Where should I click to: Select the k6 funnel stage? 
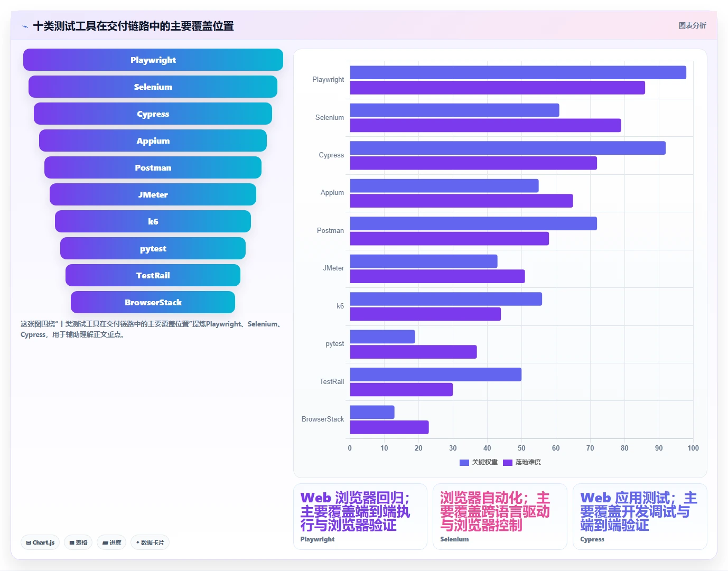[x=153, y=221]
